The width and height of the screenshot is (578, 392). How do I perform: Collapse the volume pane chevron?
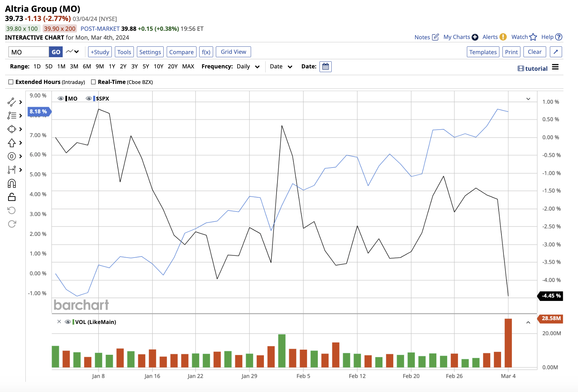tap(528, 322)
